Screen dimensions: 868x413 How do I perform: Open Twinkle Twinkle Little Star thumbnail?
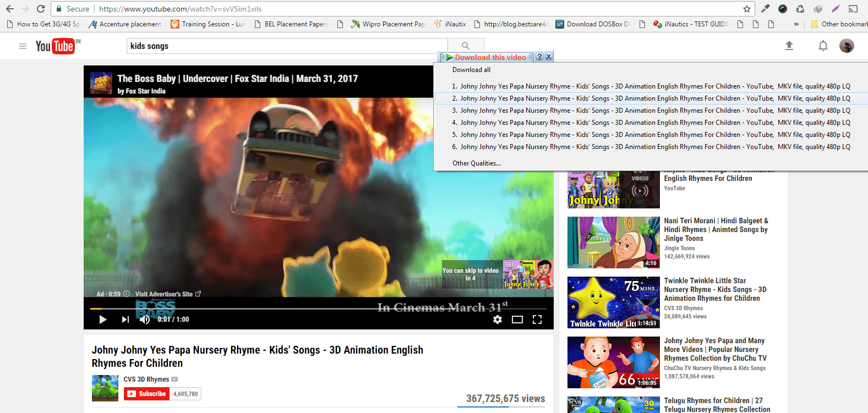click(x=614, y=302)
